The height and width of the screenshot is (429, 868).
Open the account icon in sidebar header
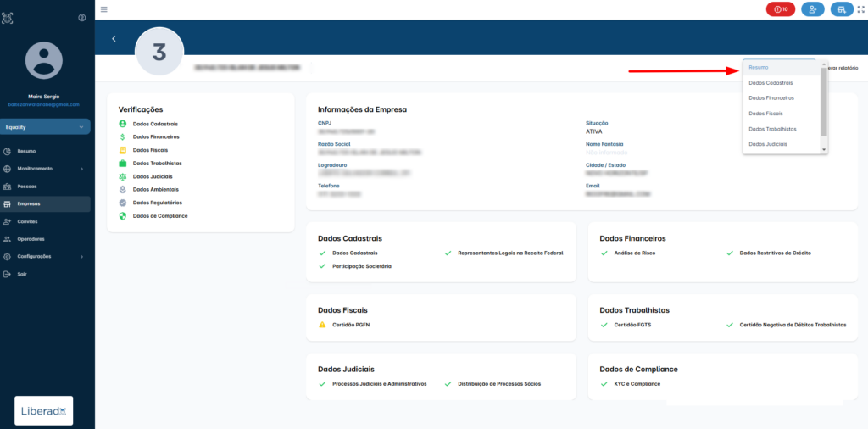[x=82, y=18]
